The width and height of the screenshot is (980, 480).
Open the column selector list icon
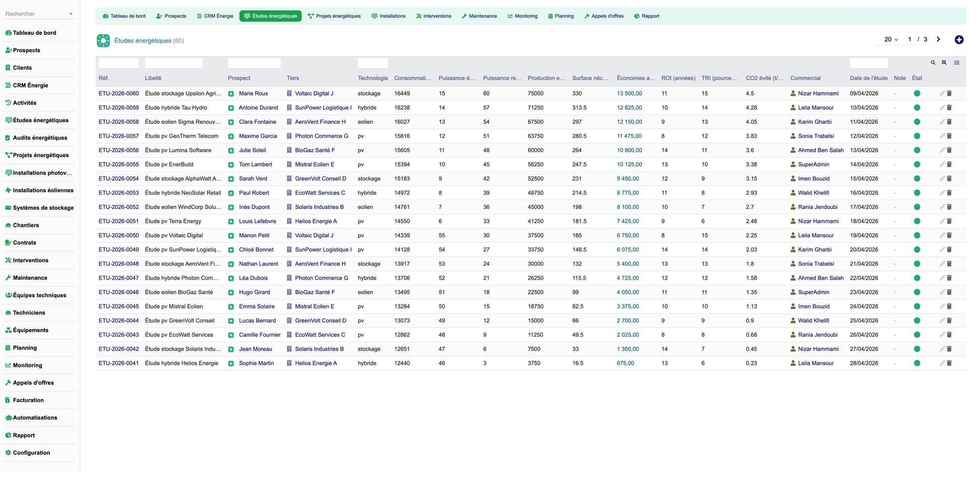tap(957, 63)
